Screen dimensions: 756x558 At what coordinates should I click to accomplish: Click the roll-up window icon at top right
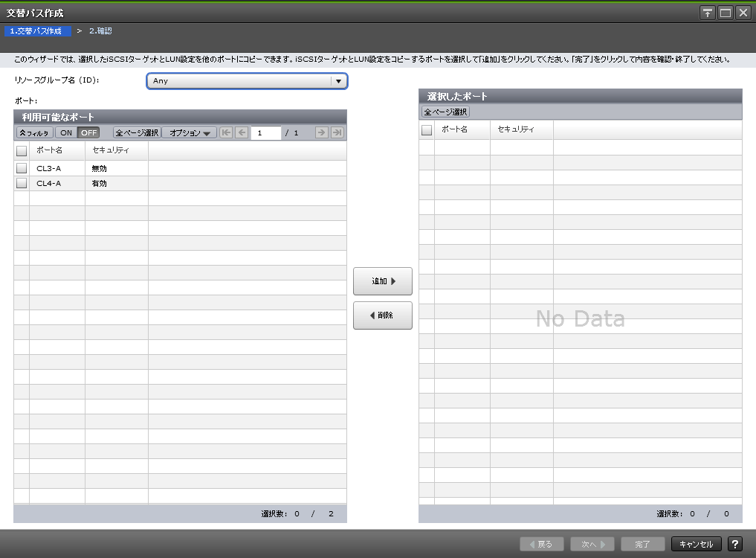(706, 12)
